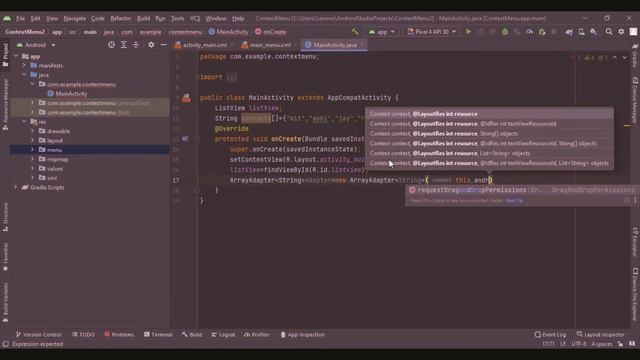This screenshot has height=360, width=640.
Task: Go to previous highlighted error arrow
Action: (x=615, y=58)
